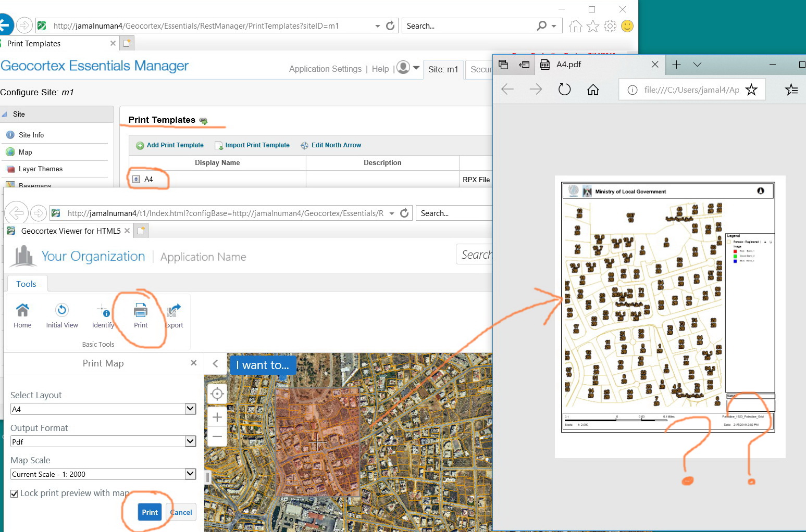Click the blue Print button
Image resolution: width=806 pixels, height=532 pixels.
150,512
